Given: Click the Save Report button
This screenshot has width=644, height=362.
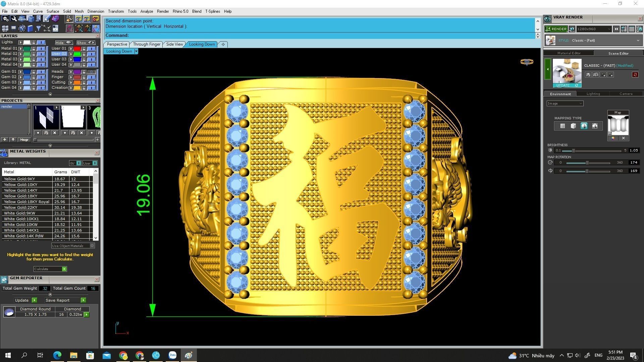Looking at the screenshot, I should click(x=65, y=300).
